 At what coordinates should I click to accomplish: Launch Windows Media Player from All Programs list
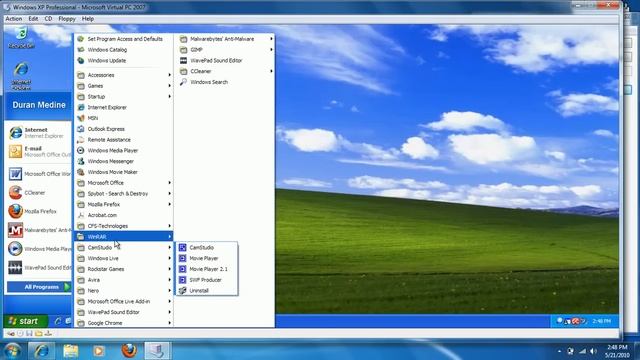click(124, 151)
